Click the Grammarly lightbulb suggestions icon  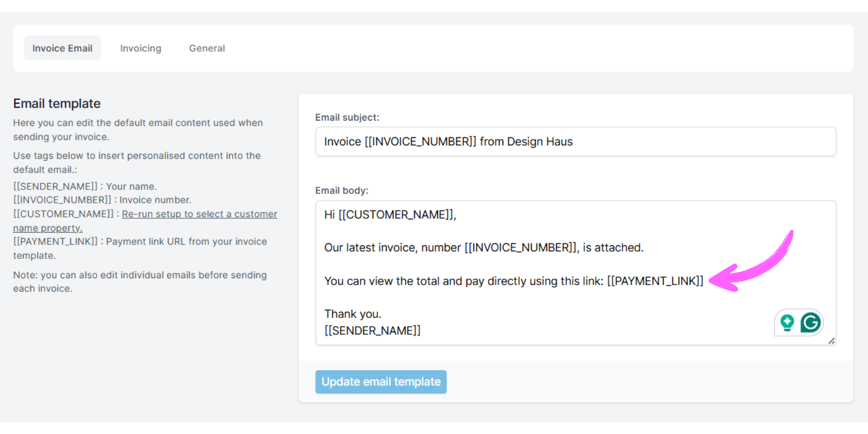[787, 322]
